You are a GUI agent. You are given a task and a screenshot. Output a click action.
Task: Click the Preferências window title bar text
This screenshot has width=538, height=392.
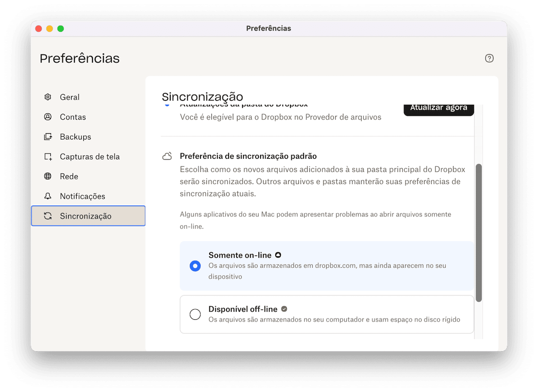pos(269,28)
